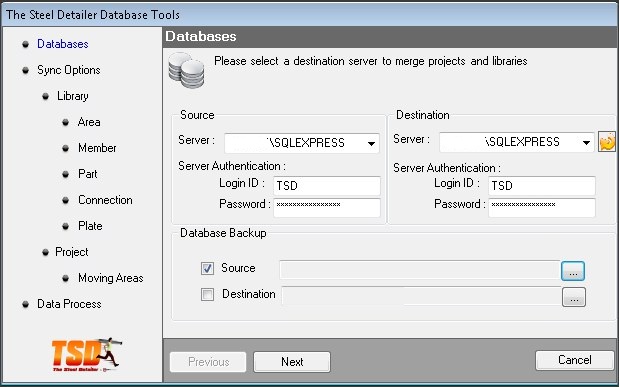The image size is (619, 387).
Task: Browse for Source backup path
Action: [x=573, y=271]
